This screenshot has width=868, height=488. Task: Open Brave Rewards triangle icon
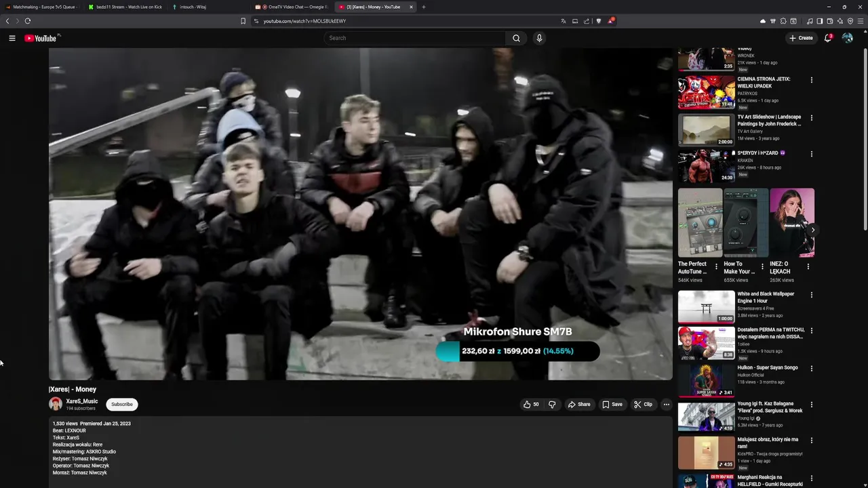click(x=610, y=21)
